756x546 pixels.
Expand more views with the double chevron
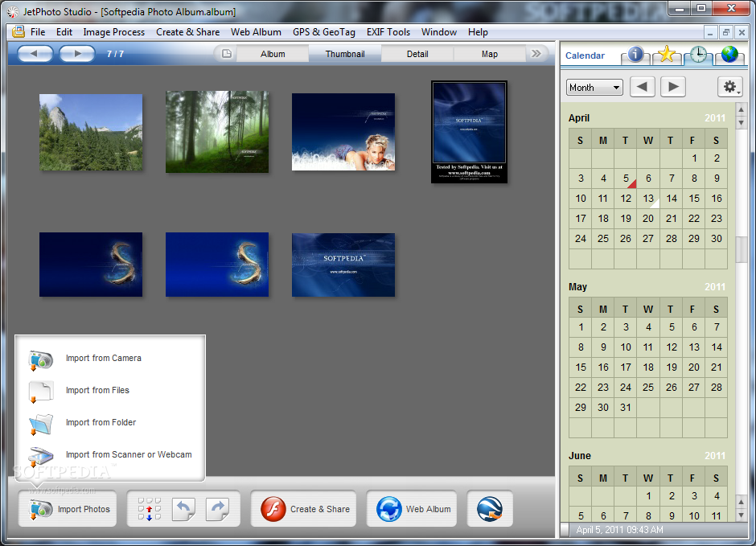[x=536, y=54]
